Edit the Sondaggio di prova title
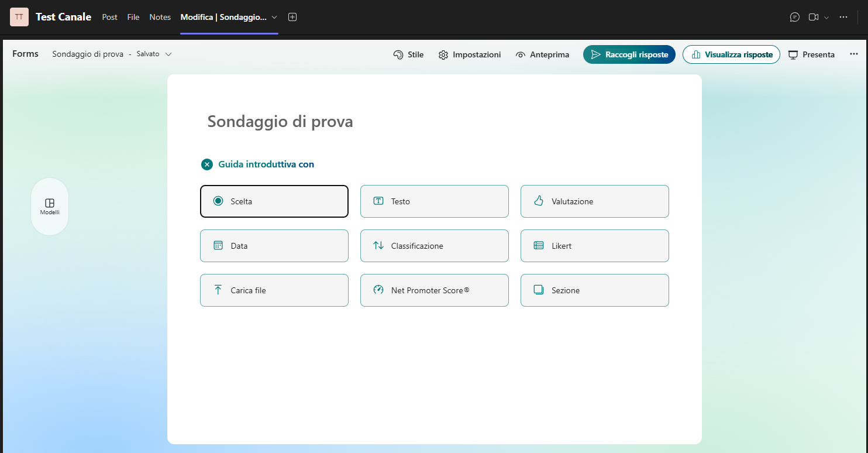The image size is (868, 453). [280, 122]
